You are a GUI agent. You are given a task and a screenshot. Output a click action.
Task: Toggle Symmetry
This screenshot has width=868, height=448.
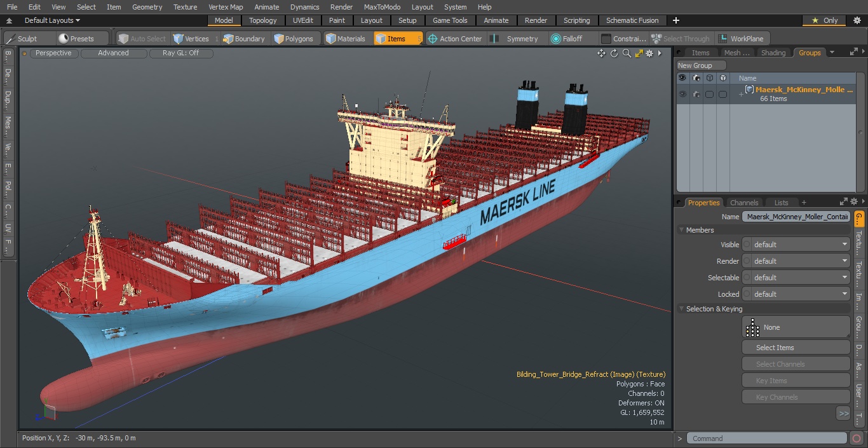pos(516,39)
